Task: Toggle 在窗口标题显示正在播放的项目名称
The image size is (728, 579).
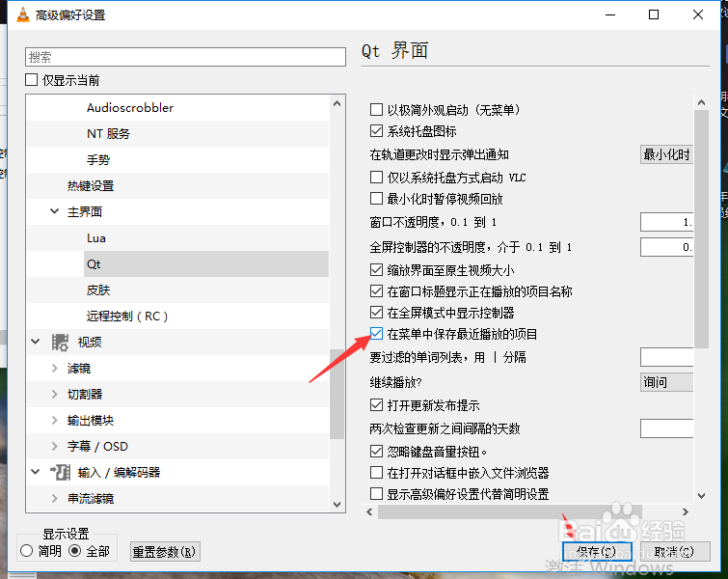Action: pyautogui.click(x=377, y=291)
